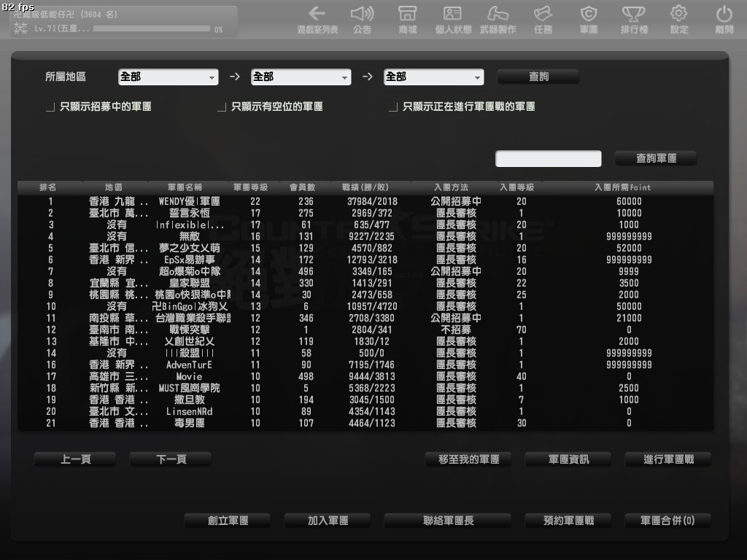Image resolution: width=747 pixels, height=560 pixels.
Task: Click 加入軍團 join clan button
Action: pyautogui.click(x=328, y=521)
